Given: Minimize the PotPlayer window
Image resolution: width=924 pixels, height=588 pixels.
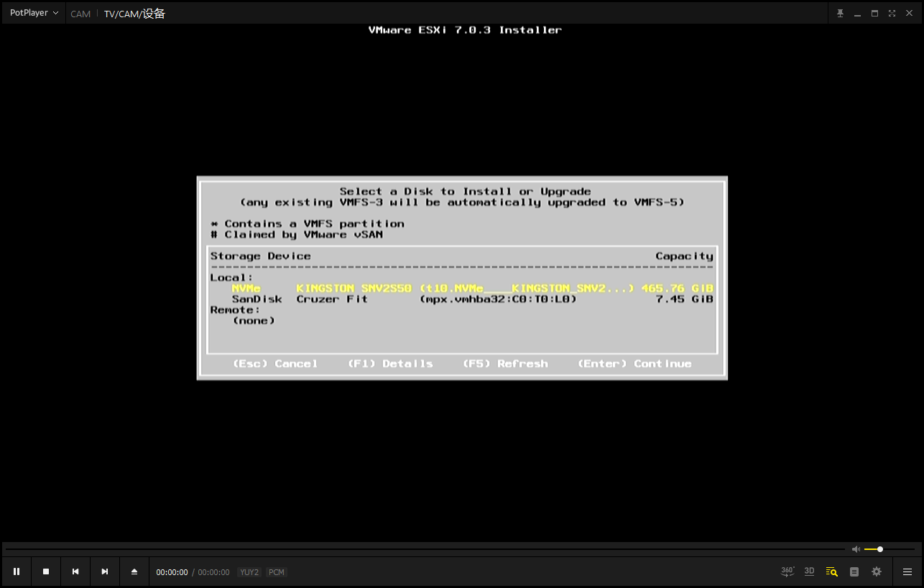Looking at the screenshot, I should [x=857, y=14].
